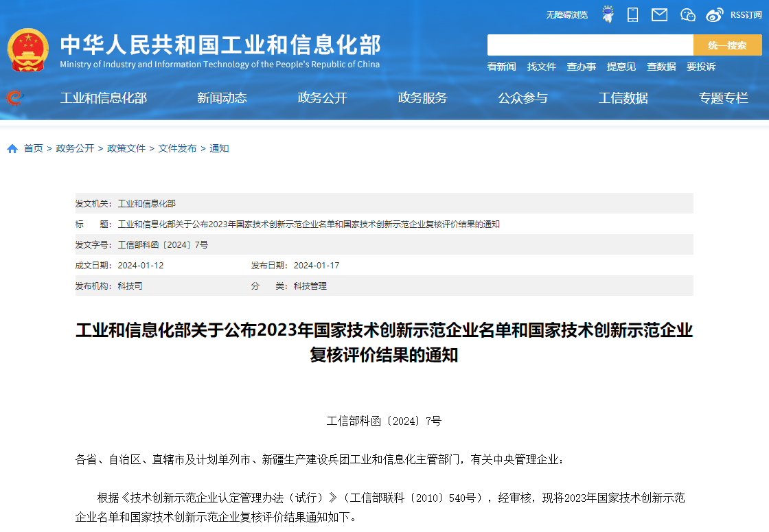Screen dimensions: 769x532
Task: Go to 文件发布 in breadcrumb
Action: (x=177, y=148)
